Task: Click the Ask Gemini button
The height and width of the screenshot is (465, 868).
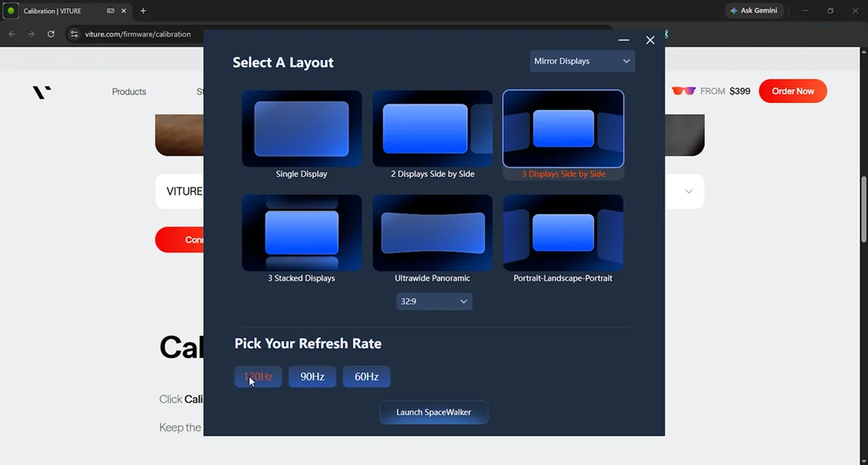Action: point(753,11)
